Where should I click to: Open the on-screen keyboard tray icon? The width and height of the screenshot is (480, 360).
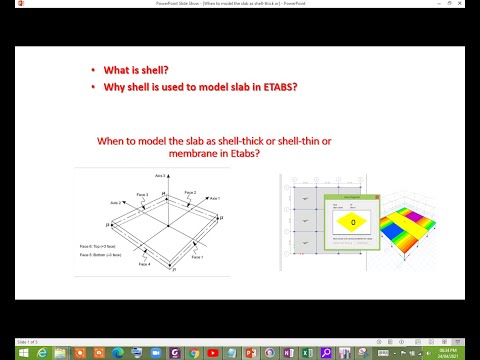pos(383,353)
